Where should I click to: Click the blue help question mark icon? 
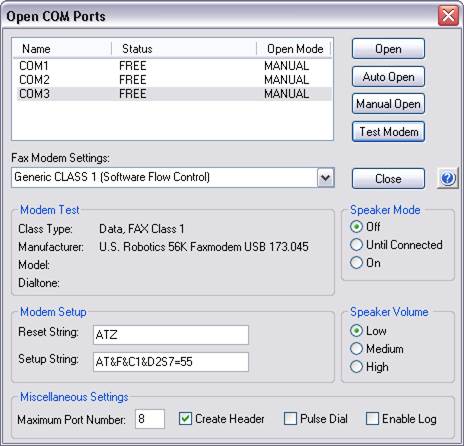[448, 179]
